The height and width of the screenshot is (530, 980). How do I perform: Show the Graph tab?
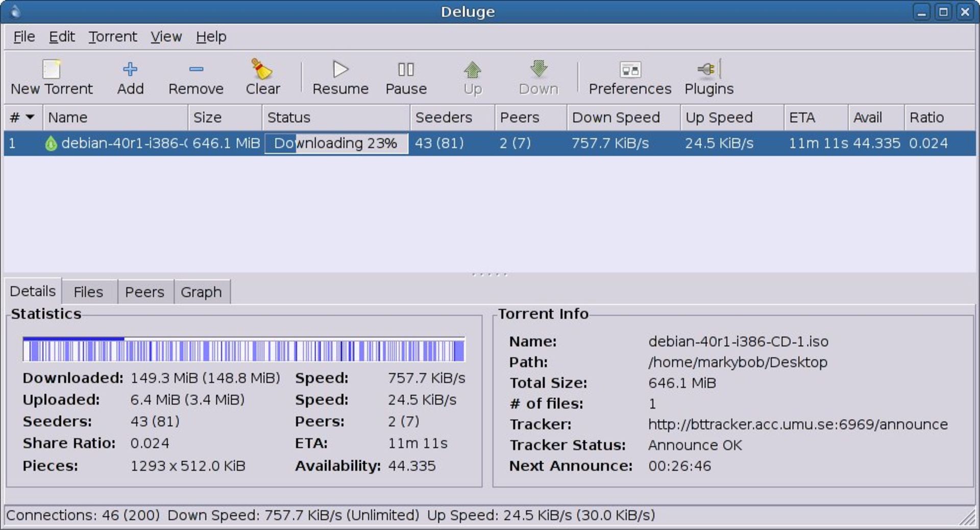(x=201, y=292)
